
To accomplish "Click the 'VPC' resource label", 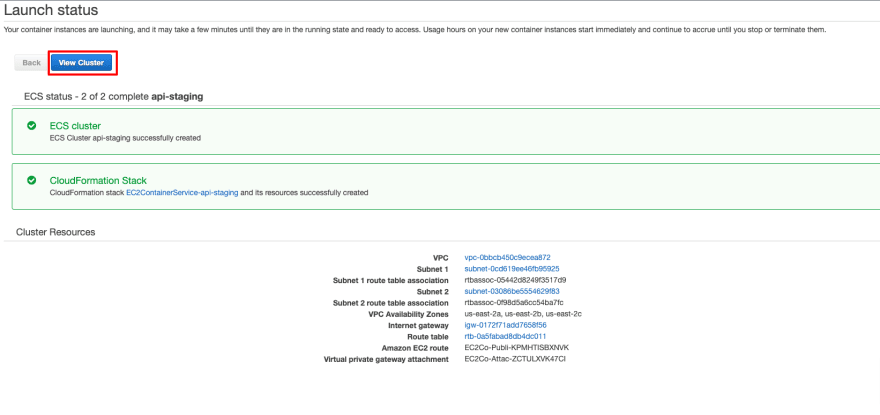I will 441,258.
